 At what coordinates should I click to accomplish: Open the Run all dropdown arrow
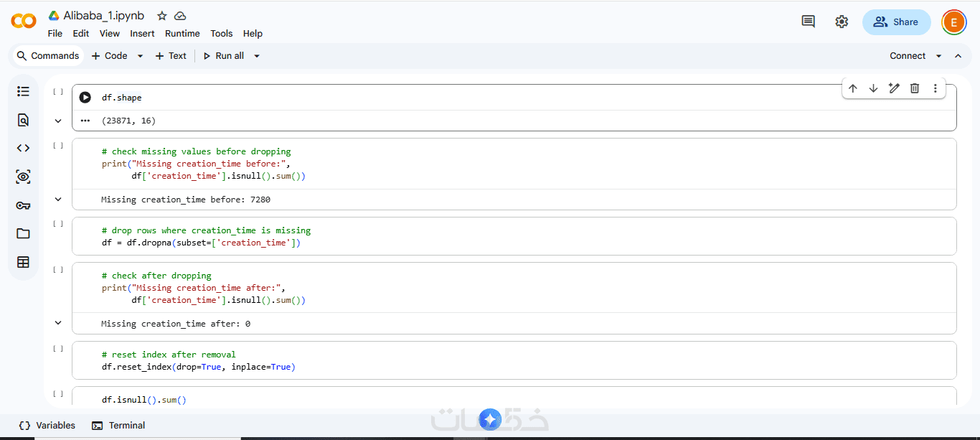[257, 56]
